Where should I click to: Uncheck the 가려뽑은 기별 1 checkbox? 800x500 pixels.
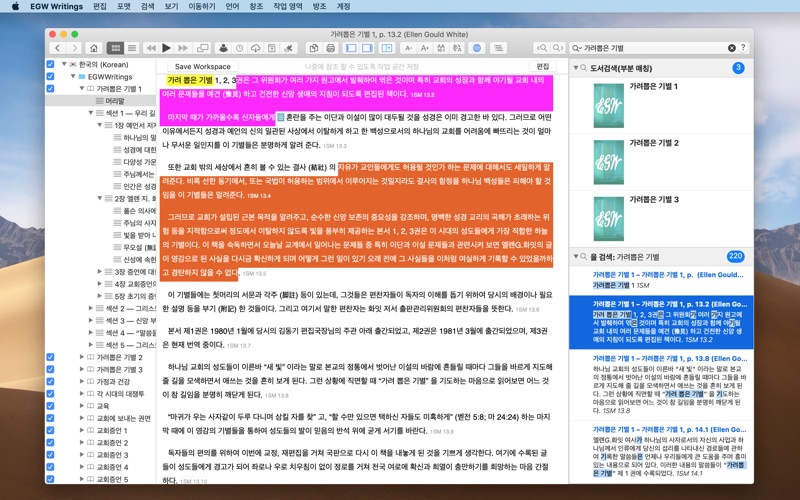(50, 89)
